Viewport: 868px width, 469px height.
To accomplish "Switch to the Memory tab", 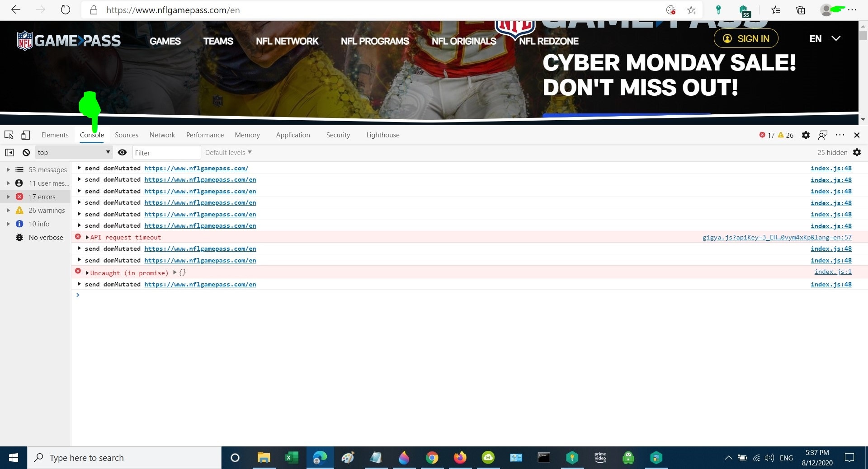I will 247,135.
